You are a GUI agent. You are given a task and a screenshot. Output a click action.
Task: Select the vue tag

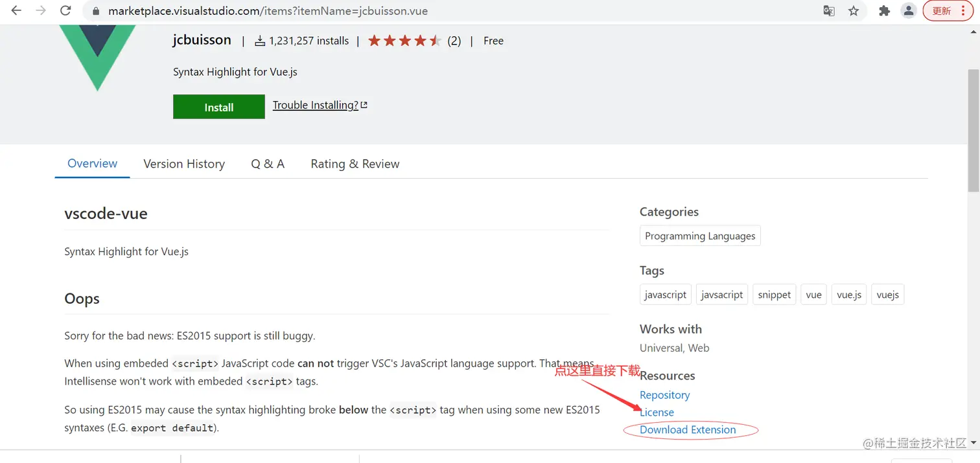tap(814, 295)
